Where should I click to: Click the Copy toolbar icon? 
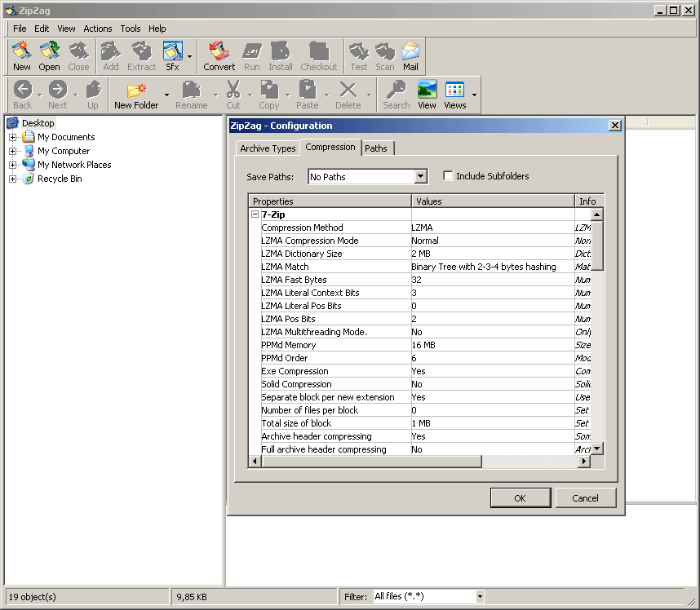[268, 95]
